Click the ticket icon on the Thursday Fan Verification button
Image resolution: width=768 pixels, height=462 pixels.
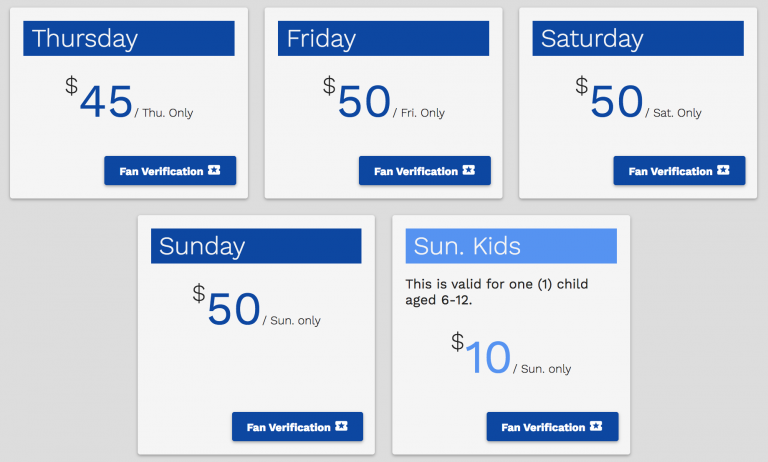(x=214, y=170)
